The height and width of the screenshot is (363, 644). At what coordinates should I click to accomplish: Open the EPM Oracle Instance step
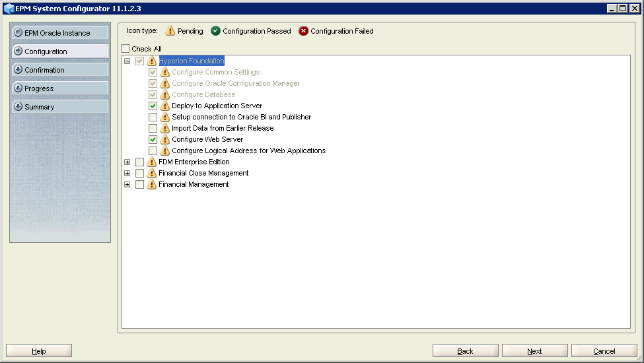click(60, 33)
